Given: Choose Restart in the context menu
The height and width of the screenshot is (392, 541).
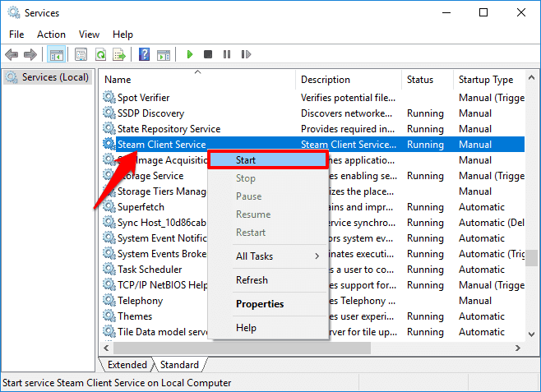Looking at the screenshot, I should tap(268, 233).
